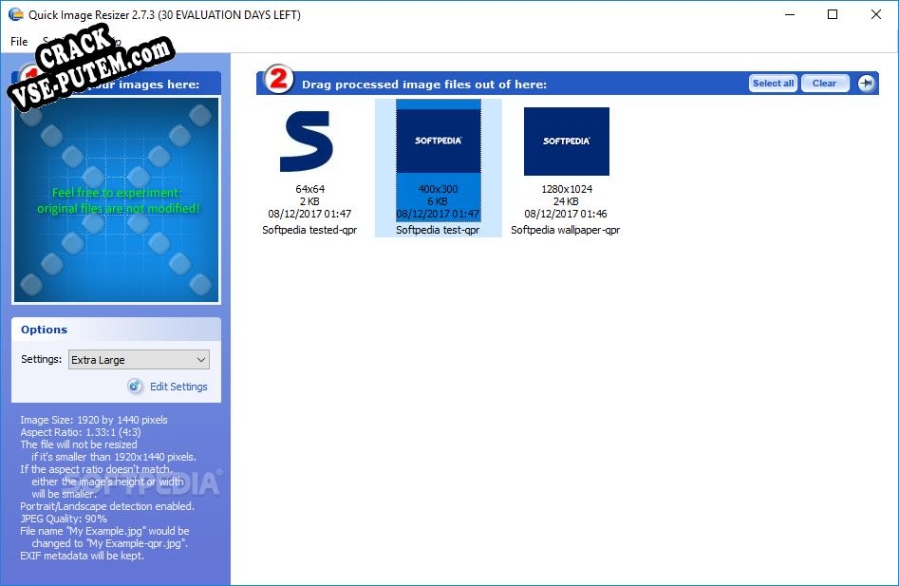Click the Quick Image Resizer app icon

coord(15,15)
